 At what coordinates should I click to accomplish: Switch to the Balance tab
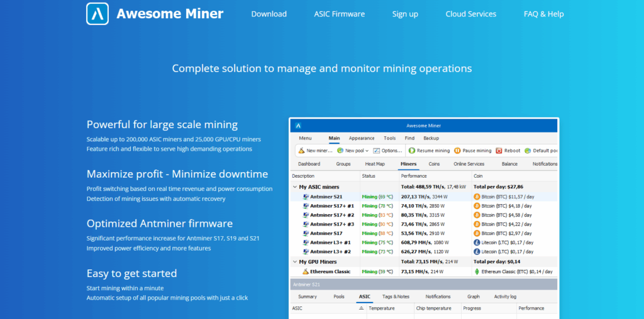(x=509, y=164)
